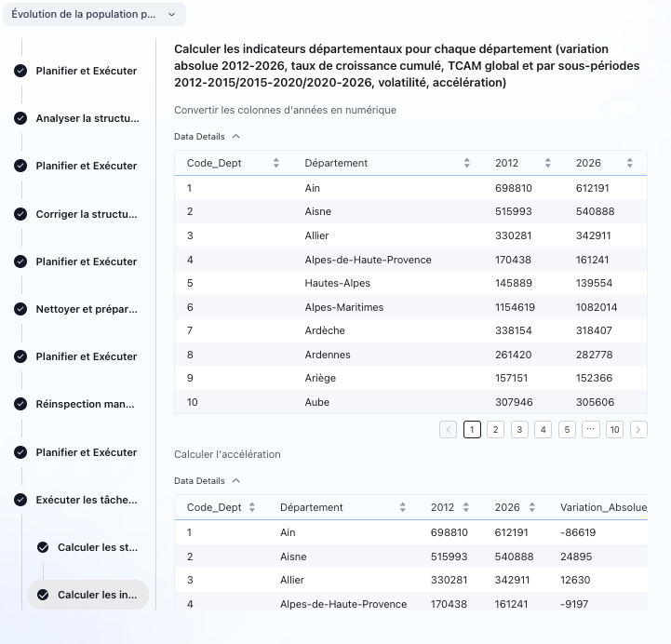Click the pagination ellipsis to jump pages

point(591,430)
